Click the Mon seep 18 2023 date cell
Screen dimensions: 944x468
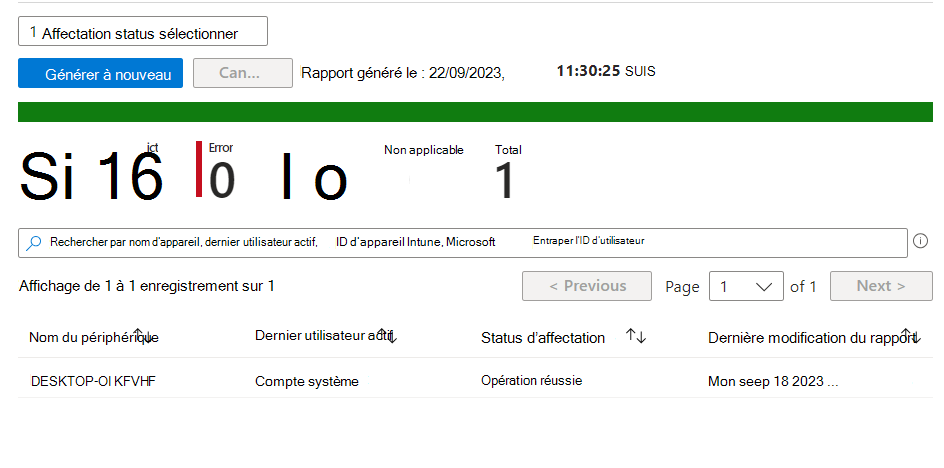pos(772,381)
